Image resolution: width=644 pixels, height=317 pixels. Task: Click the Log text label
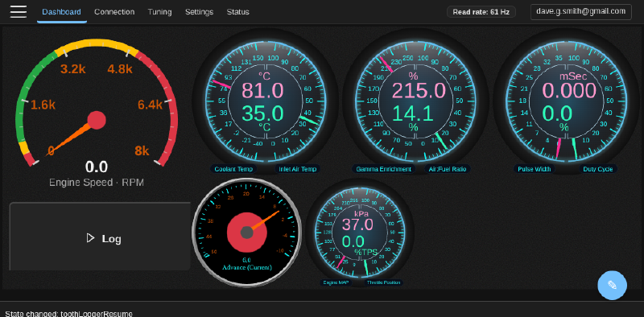point(111,239)
